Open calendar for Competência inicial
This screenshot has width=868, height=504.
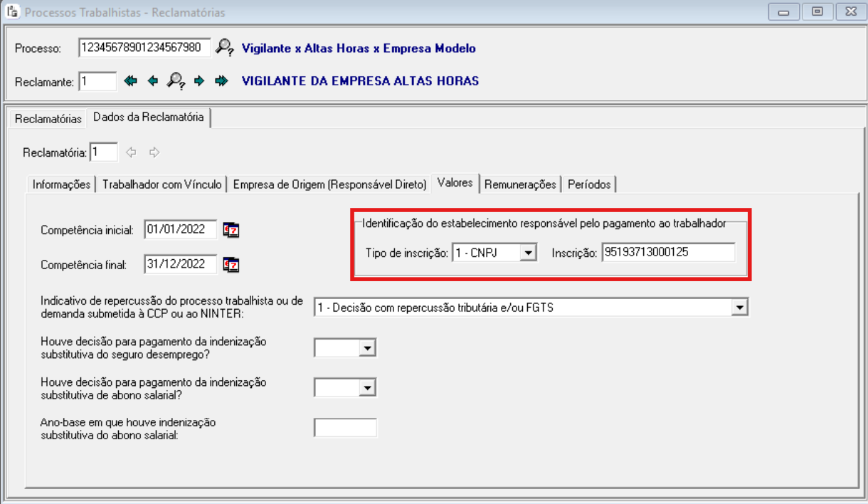[231, 230]
